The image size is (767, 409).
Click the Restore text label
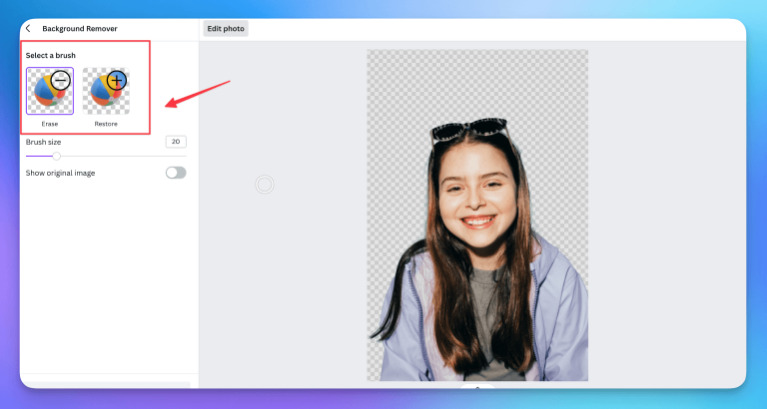pyautogui.click(x=106, y=123)
